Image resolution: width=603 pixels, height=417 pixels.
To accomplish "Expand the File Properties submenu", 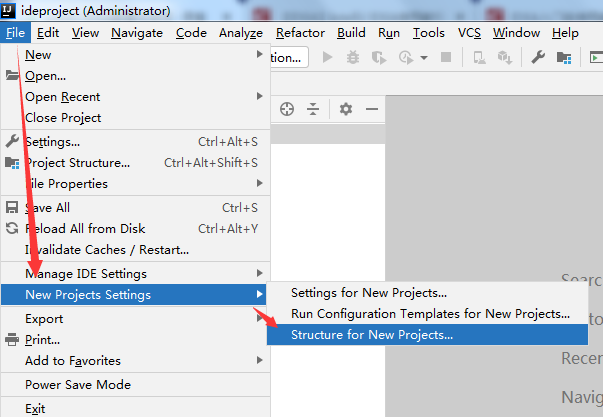I will pyautogui.click(x=135, y=183).
